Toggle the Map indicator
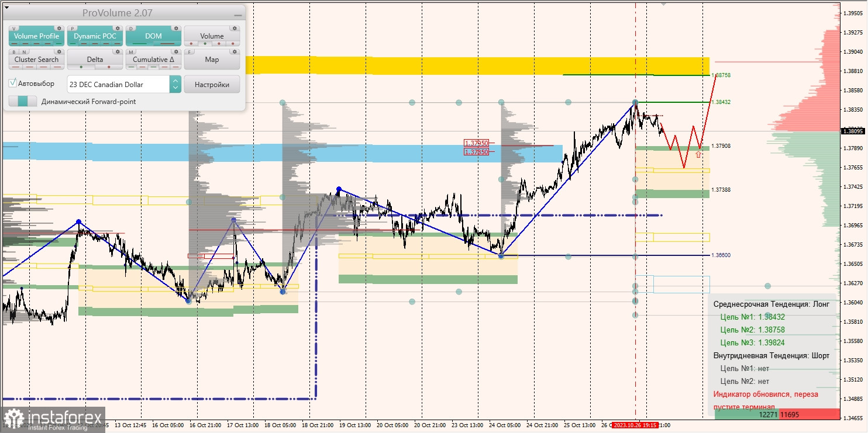 pyautogui.click(x=212, y=59)
